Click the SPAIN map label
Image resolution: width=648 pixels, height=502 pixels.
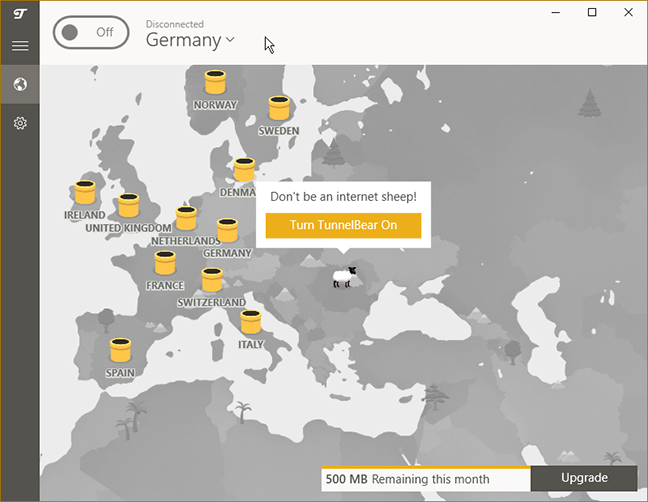click(120, 373)
